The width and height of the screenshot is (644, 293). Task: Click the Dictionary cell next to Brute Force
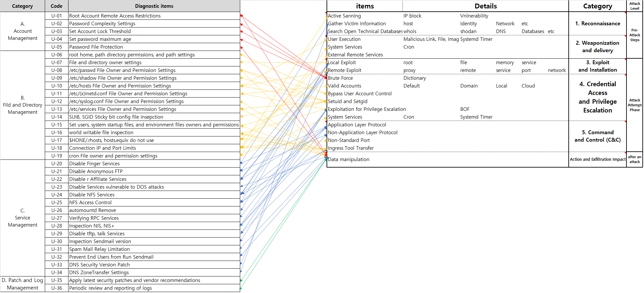[415, 78]
